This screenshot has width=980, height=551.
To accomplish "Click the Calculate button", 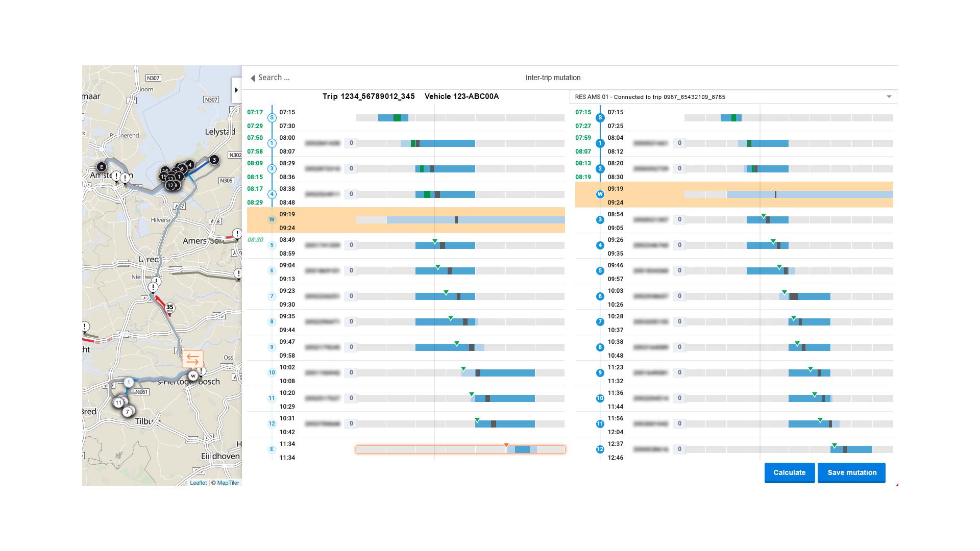I will click(789, 472).
